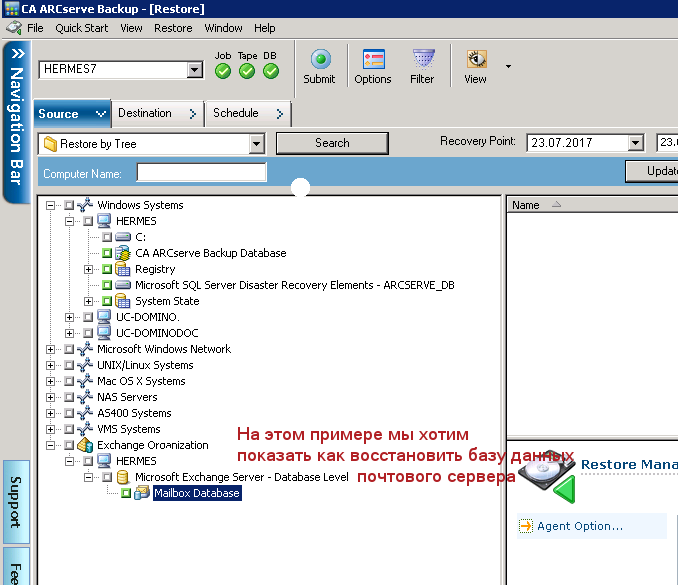Screen dimensions: 678x585
Task: Click the Microsoft Exchange Server database icon
Action: click(123, 477)
